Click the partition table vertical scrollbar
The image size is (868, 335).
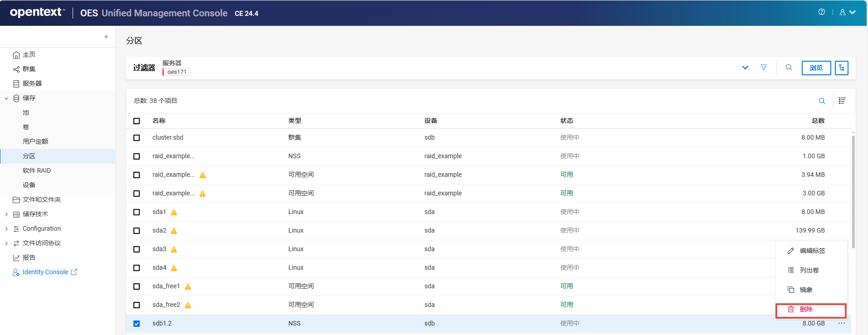point(853,190)
